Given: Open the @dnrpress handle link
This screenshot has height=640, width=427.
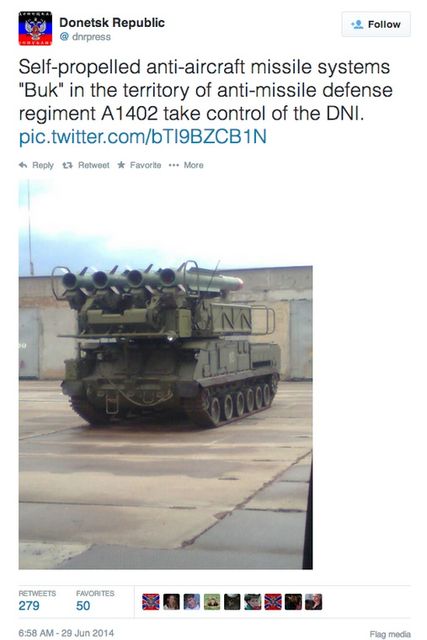Looking at the screenshot, I should [85, 37].
